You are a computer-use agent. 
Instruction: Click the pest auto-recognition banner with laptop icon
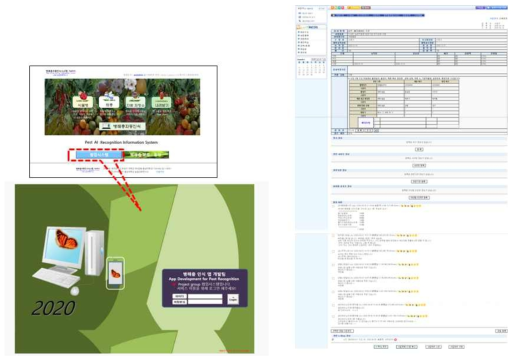pyautogui.click(x=122, y=126)
